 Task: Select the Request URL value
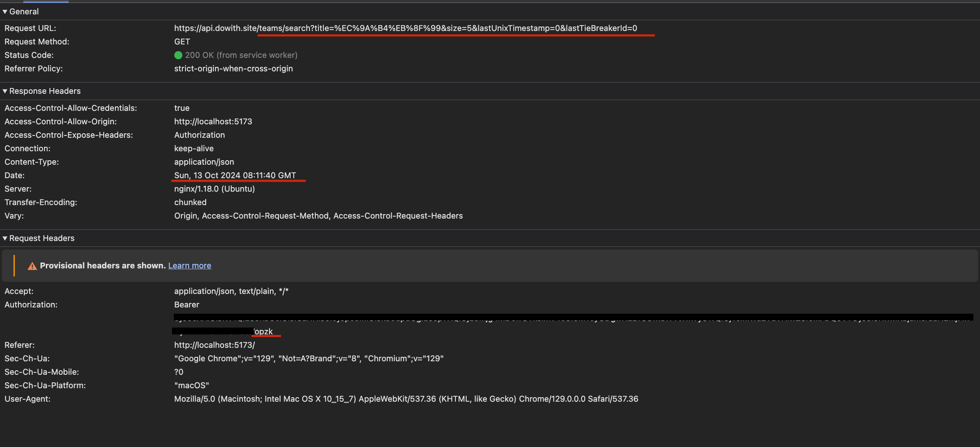tap(406, 28)
